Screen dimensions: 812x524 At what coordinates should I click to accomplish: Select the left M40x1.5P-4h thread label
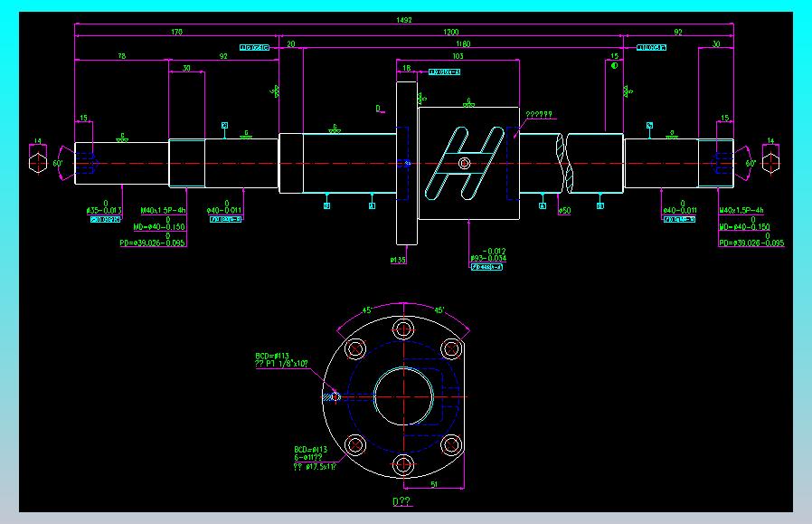(x=163, y=211)
